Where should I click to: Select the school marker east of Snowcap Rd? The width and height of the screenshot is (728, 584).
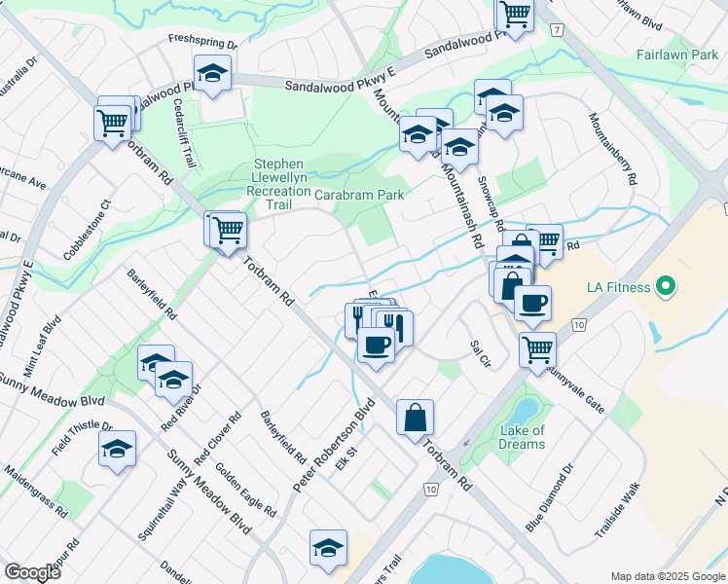[504, 113]
